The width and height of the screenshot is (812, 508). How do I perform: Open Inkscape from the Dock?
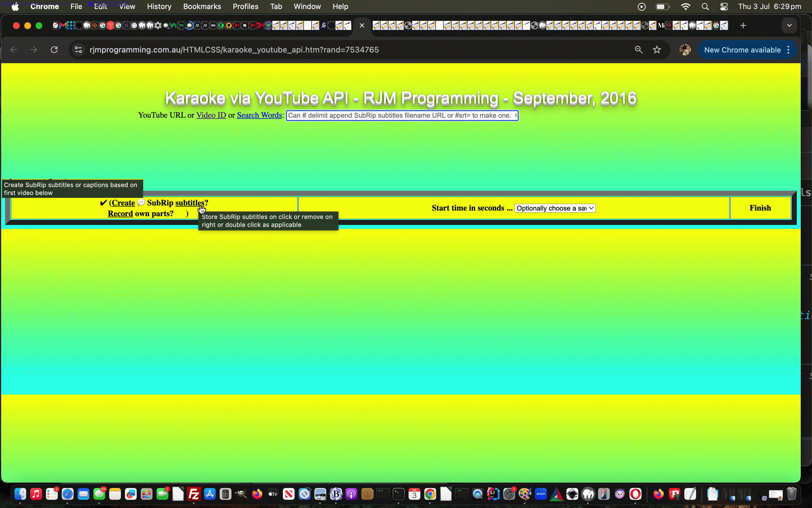point(572,494)
